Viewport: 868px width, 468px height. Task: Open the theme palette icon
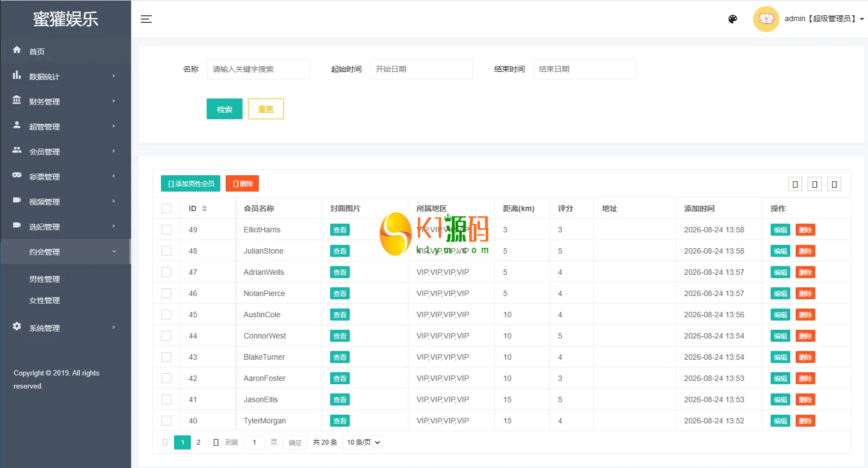click(x=733, y=19)
